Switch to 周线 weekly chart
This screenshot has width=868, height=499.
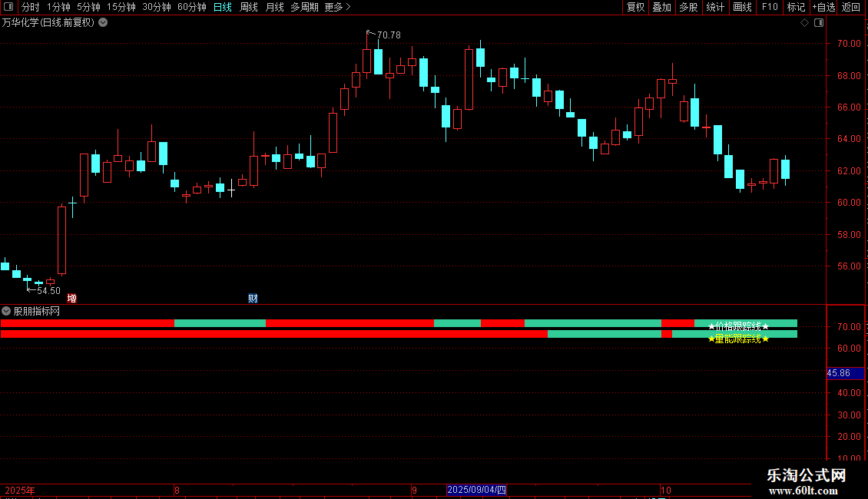(249, 7)
